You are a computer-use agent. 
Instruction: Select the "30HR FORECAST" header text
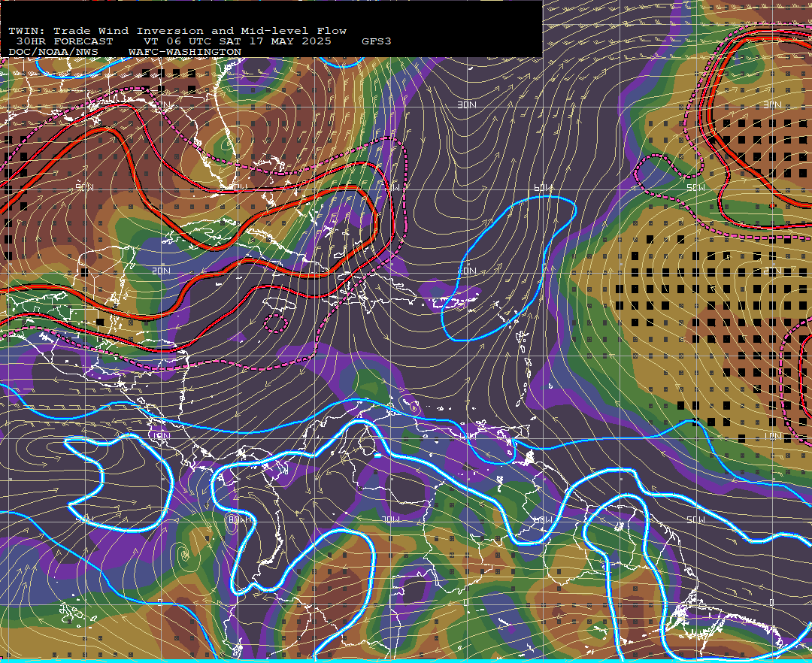pos(65,41)
